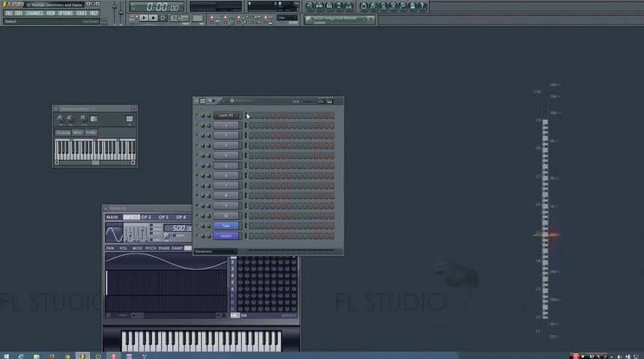644x359 pixels.
Task: Open the TOOLS menu
Action: pyautogui.click(x=82, y=13)
